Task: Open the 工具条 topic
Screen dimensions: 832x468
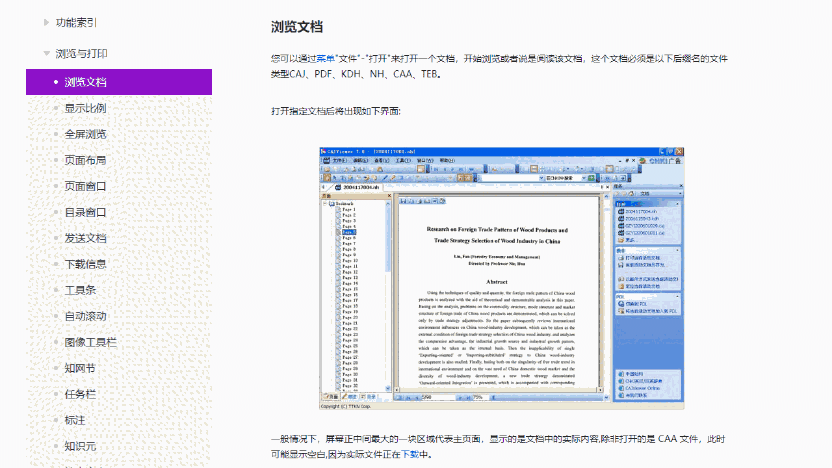Action: (80, 290)
